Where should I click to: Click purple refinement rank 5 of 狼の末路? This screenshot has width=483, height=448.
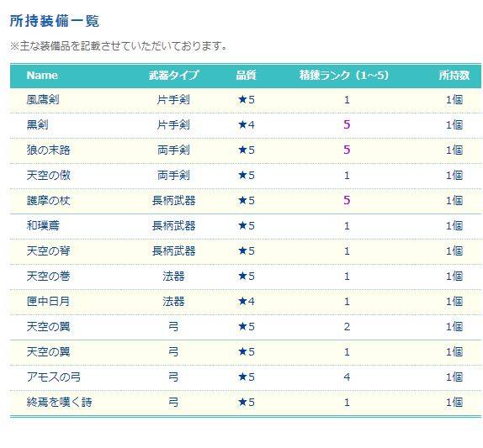347,150
